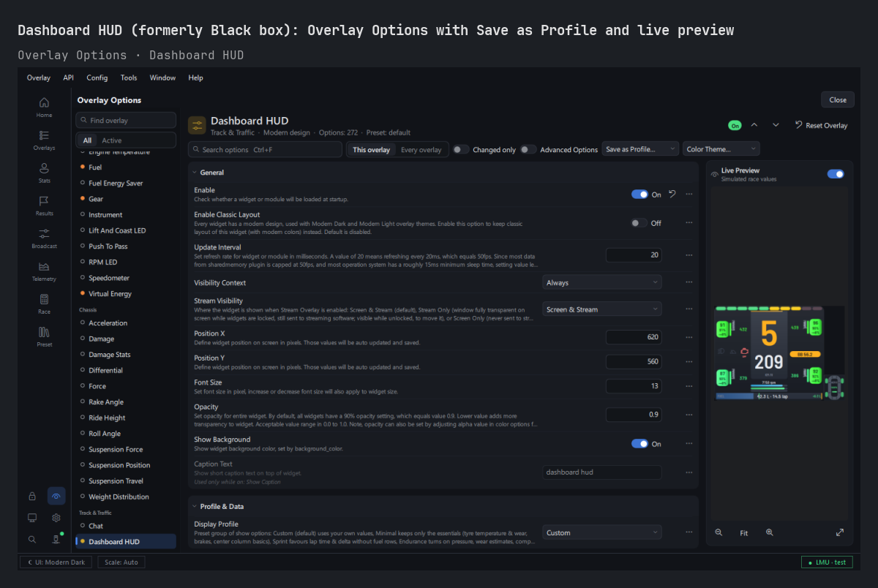Open the Color Theme dropdown

pyautogui.click(x=721, y=149)
